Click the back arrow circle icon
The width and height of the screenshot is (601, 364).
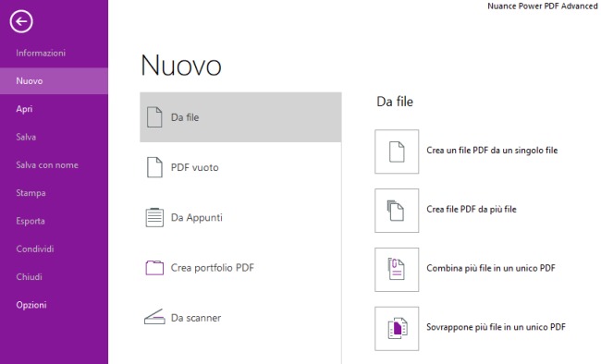(x=21, y=21)
